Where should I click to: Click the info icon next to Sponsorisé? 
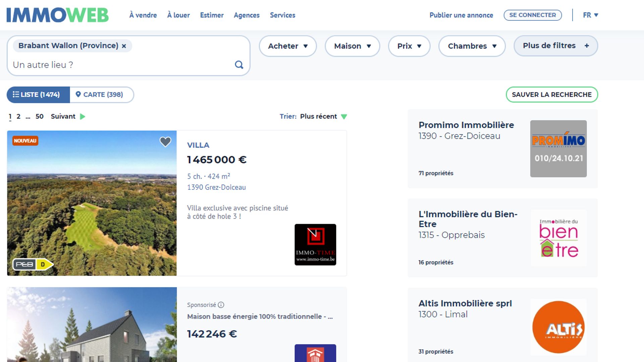(x=221, y=305)
